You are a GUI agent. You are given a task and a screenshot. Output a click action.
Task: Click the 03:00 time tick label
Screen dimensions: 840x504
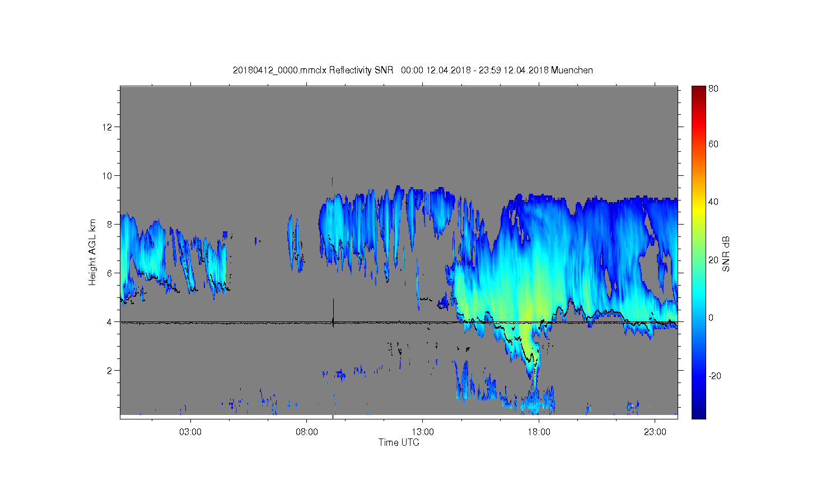point(190,432)
